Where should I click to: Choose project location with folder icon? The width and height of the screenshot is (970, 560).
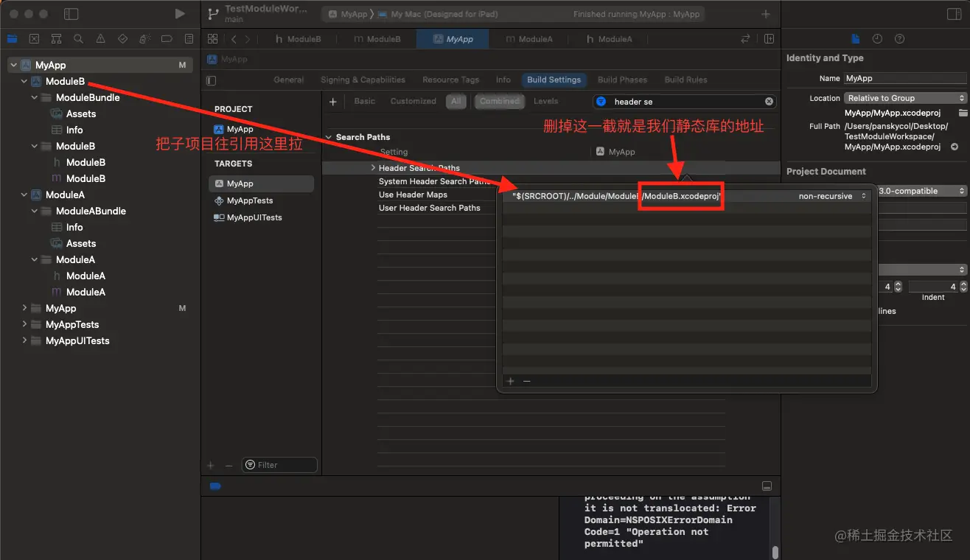pyautogui.click(x=963, y=113)
